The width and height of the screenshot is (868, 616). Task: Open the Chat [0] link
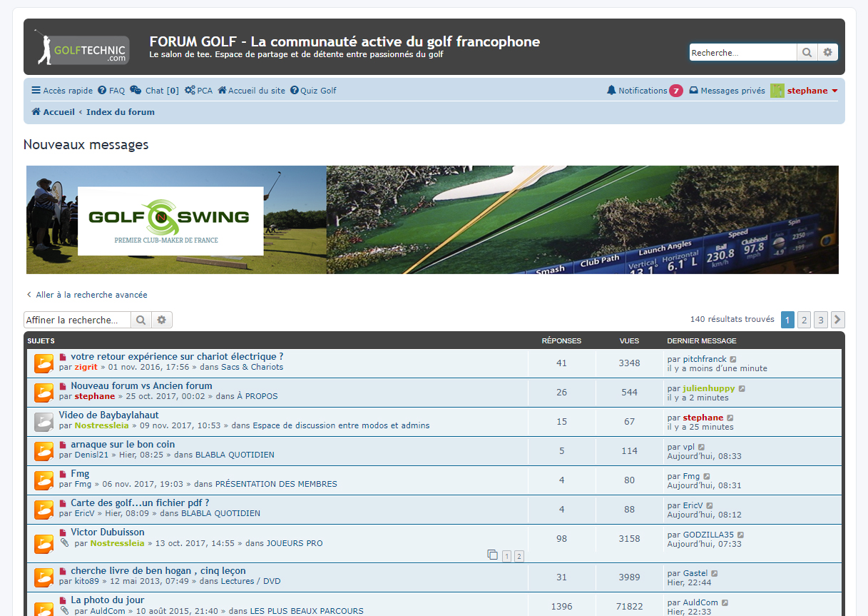pos(154,91)
